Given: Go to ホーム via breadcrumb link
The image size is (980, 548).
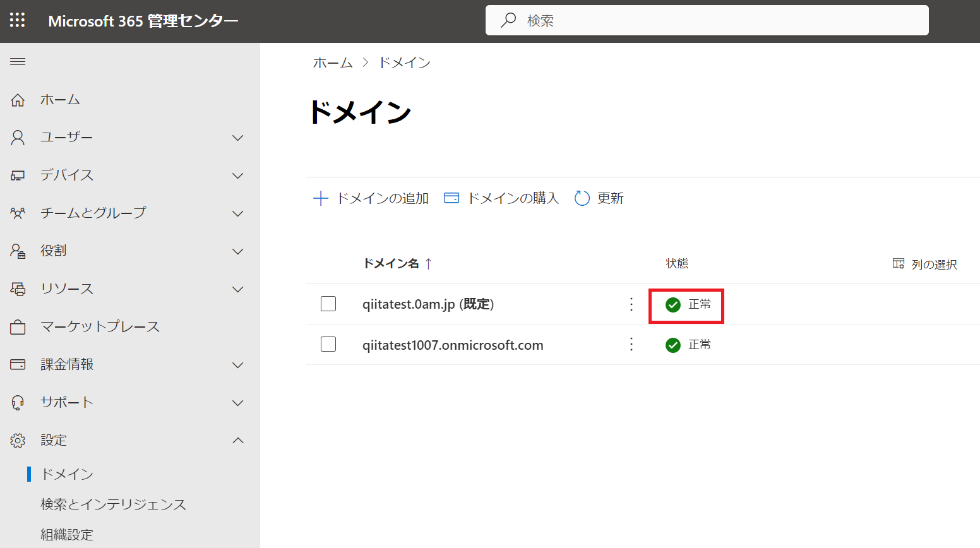Looking at the screenshot, I should [333, 63].
